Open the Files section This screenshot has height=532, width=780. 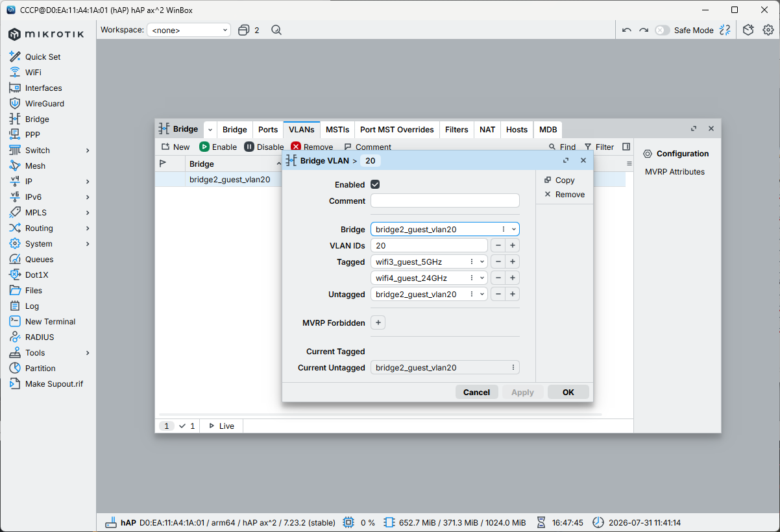coord(33,291)
